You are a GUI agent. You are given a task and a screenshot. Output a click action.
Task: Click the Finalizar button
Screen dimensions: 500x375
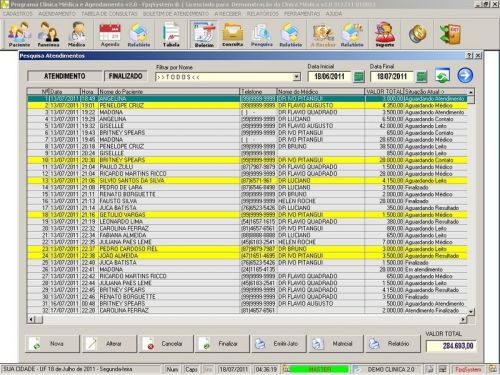(223, 344)
